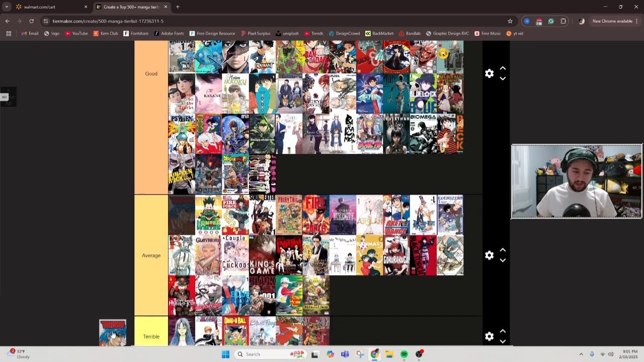Open Microsoft Teams from the taskbar
The image size is (644, 362).
pyautogui.click(x=345, y=354)
